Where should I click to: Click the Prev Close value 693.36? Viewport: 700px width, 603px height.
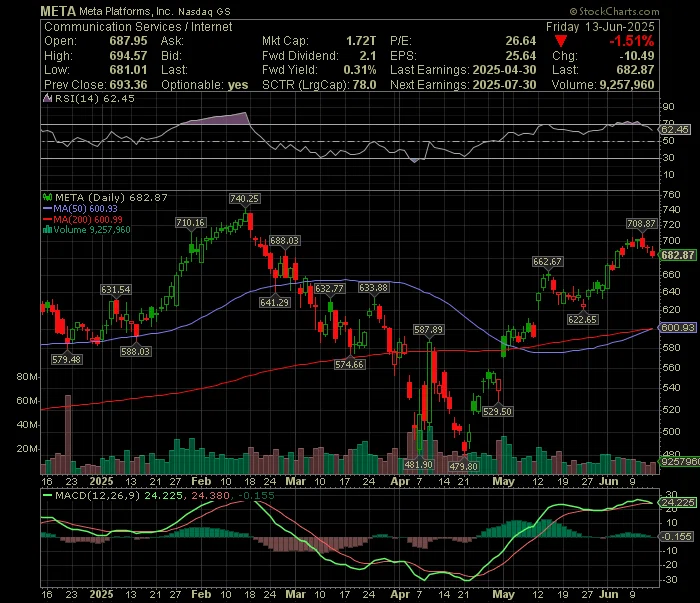(128, 85)
